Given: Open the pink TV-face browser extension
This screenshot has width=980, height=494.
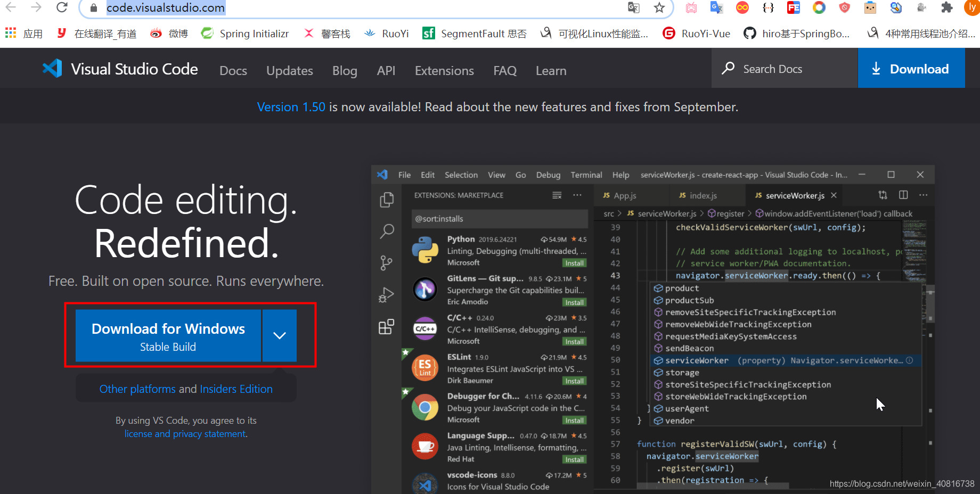Looking at the screenshot, I should click(691, 7).
